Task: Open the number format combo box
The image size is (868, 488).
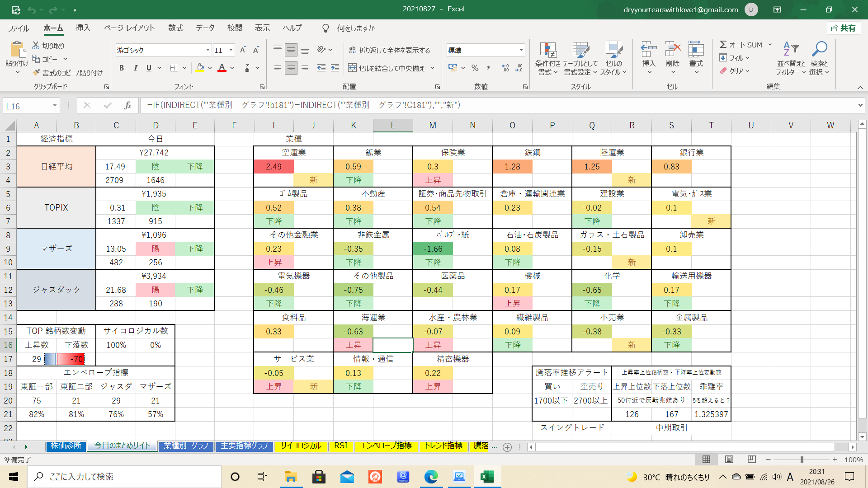Action: point(521,50)
